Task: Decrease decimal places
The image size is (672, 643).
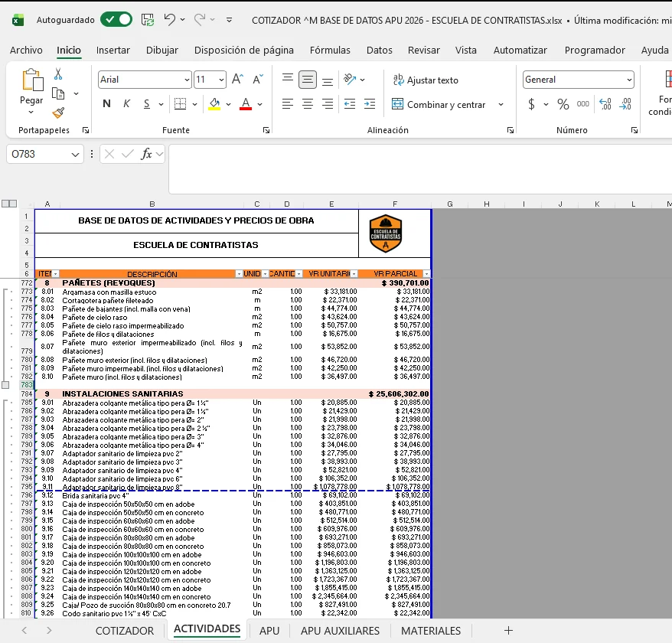Action: (625, 104)
